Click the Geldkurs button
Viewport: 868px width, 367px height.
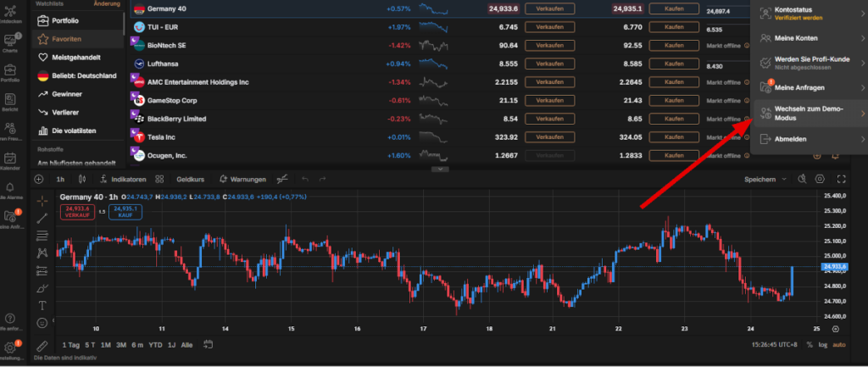[191, 179]
